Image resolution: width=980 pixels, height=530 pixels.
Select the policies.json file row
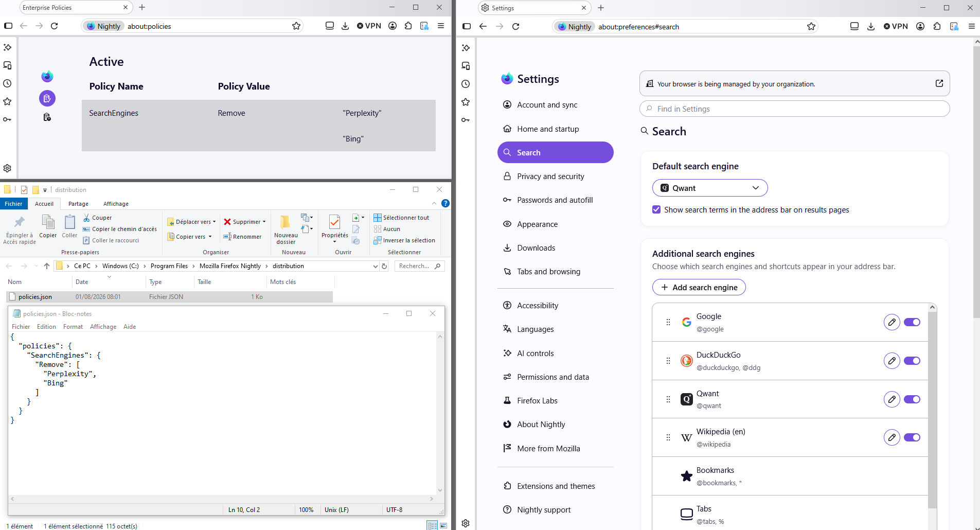pos(170,297)
